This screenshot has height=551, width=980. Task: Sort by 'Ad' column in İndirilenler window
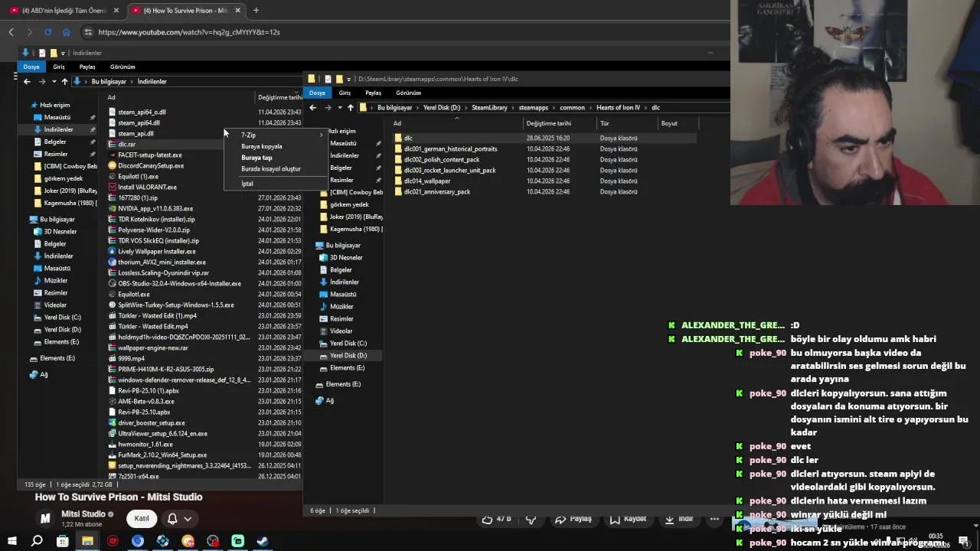tap(111, 97)
